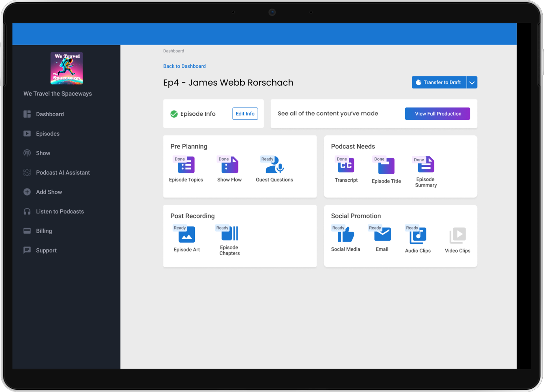Open the Guest Questions microphone icon
This screenshot has width=544, height=392.
click(x=275, y=165)
